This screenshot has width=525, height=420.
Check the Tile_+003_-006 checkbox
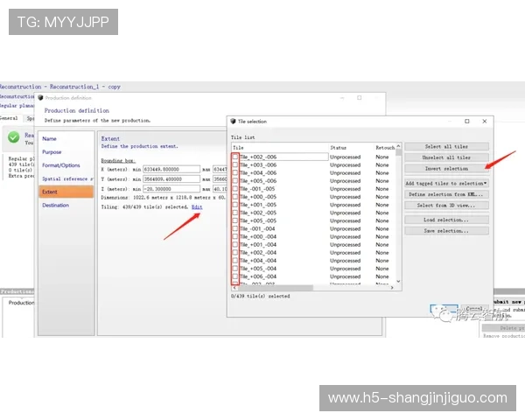point(235,164)
